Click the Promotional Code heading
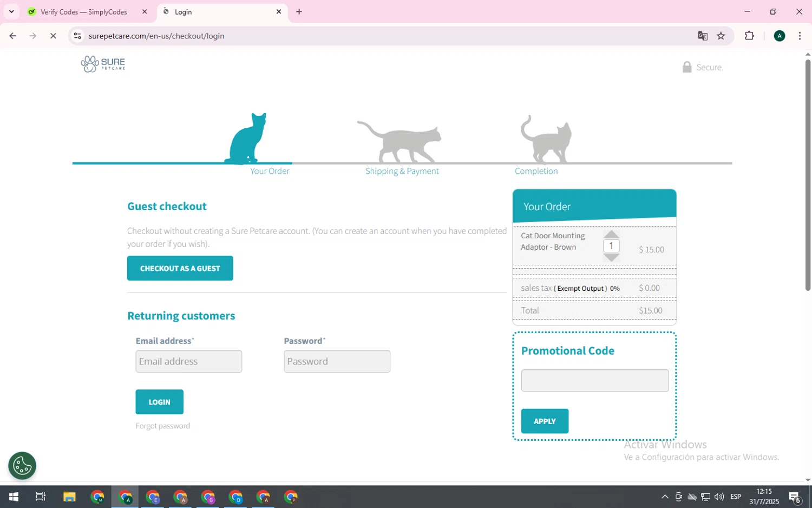The height and width of the screenshot is (508, 812). coord(567,351)
